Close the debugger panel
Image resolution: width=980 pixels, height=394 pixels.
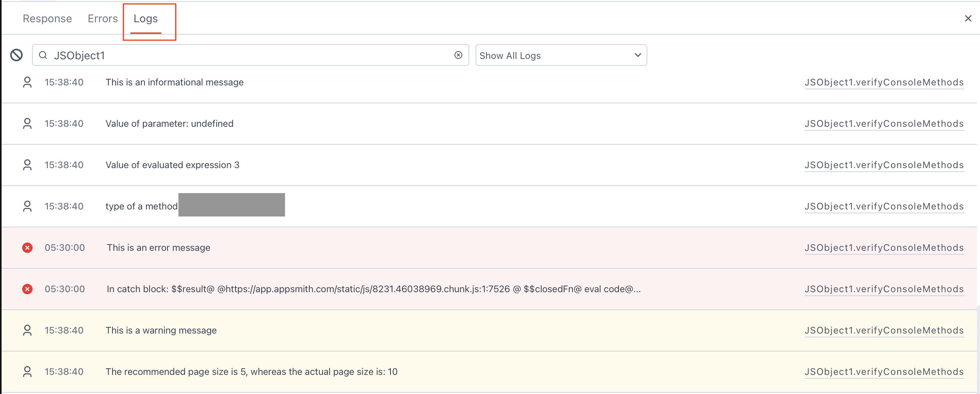[968, 18]
